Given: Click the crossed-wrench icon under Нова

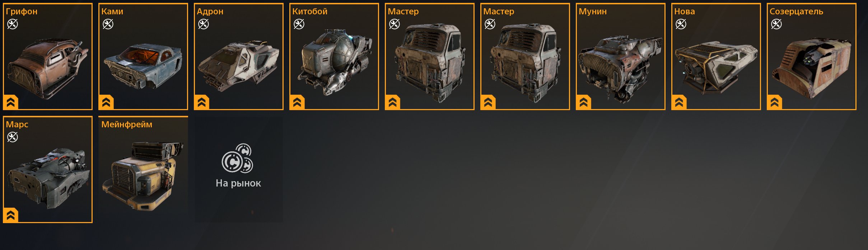Looking at the screenshot, I should point(681,24).
